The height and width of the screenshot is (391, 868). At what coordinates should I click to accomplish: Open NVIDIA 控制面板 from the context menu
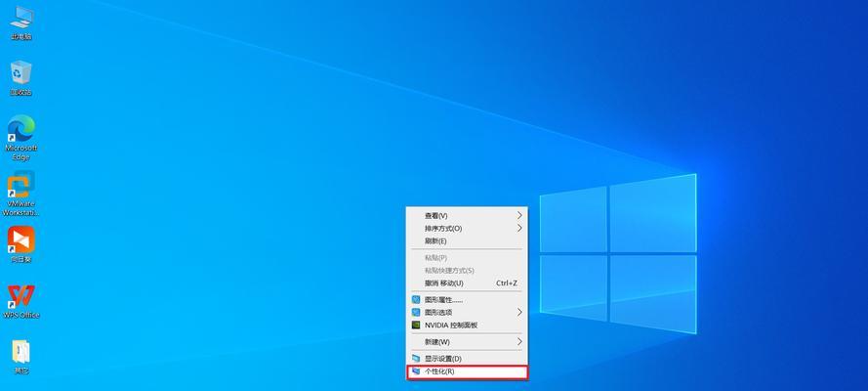click(x=467, y=326)
